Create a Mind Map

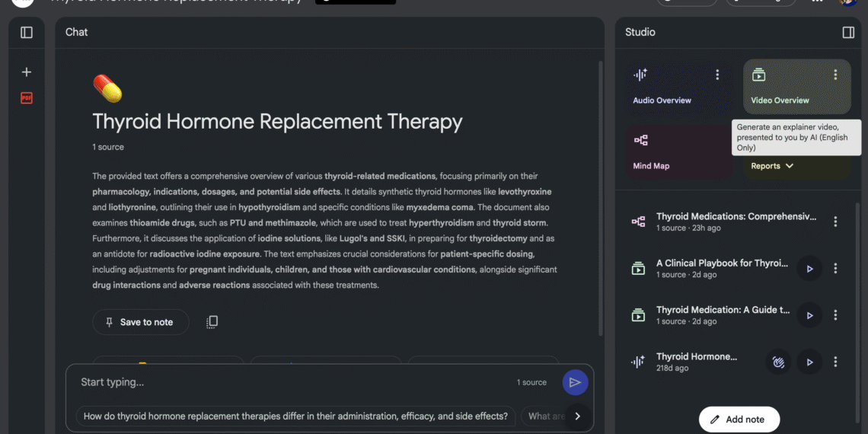coord(662,152)
